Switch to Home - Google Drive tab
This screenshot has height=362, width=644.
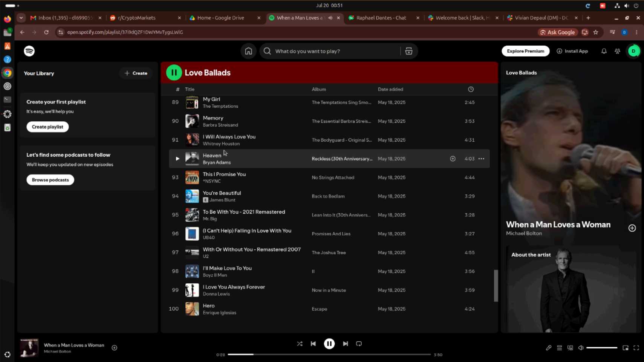[225, 18]
